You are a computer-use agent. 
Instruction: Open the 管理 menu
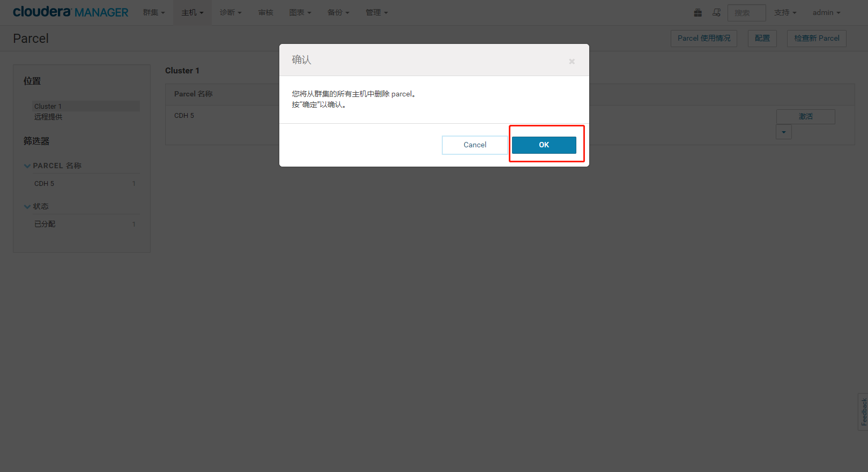[376, 12]
